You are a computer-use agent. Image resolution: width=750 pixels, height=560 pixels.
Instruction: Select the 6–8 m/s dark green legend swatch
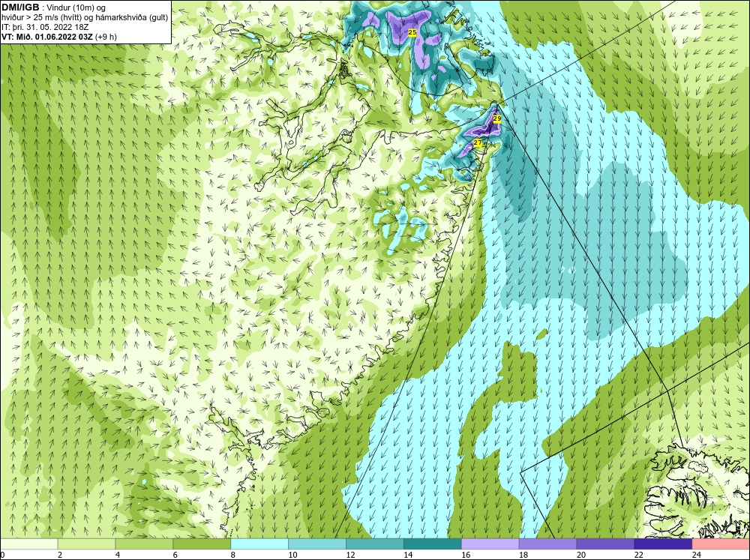[202, 544]
